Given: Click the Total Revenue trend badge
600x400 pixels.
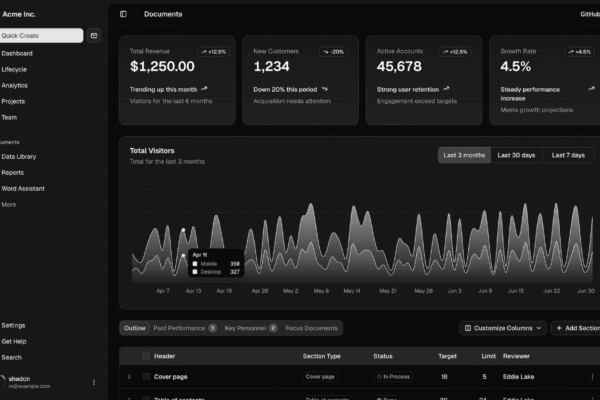Looking at the screenshot, I should pos(214,51).
